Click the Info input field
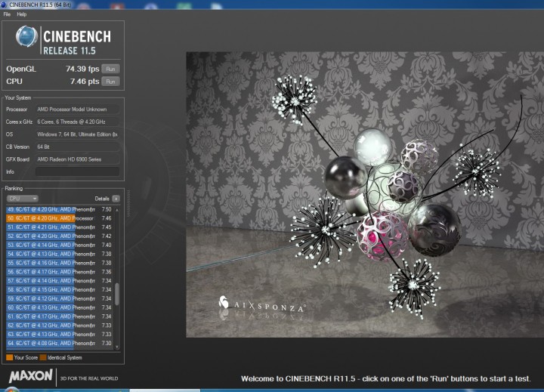 (x=77, y=171)
